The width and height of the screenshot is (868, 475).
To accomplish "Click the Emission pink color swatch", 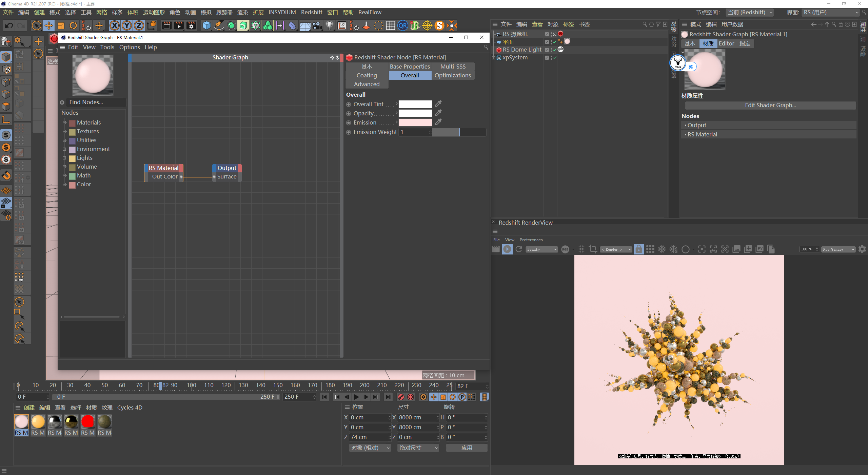I will pyautogui.click(x=415, y=122).
